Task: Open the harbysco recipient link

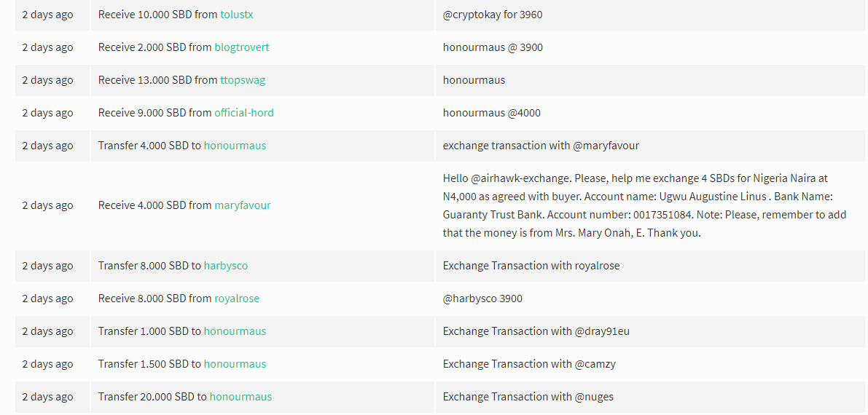Action: coord(226,265)
